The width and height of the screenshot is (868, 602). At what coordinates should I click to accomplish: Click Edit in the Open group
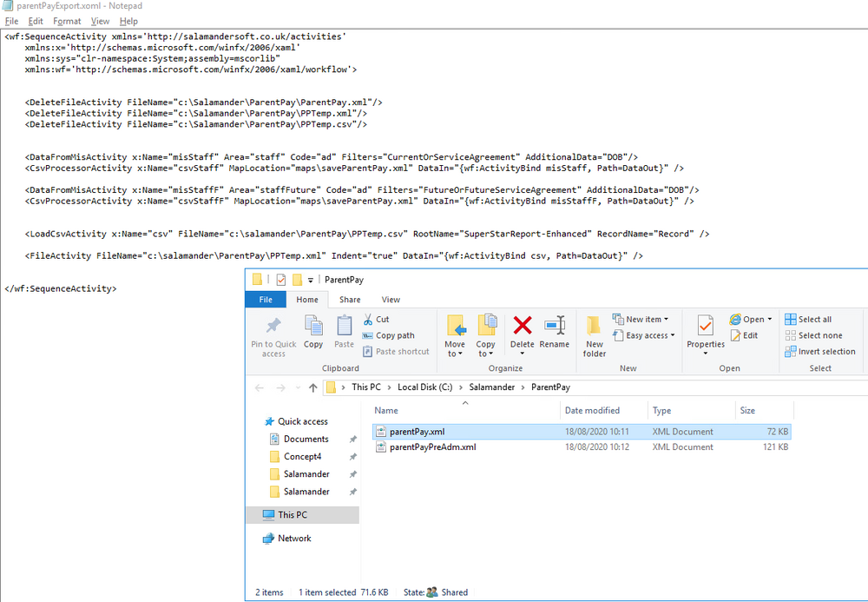[744, 335]
